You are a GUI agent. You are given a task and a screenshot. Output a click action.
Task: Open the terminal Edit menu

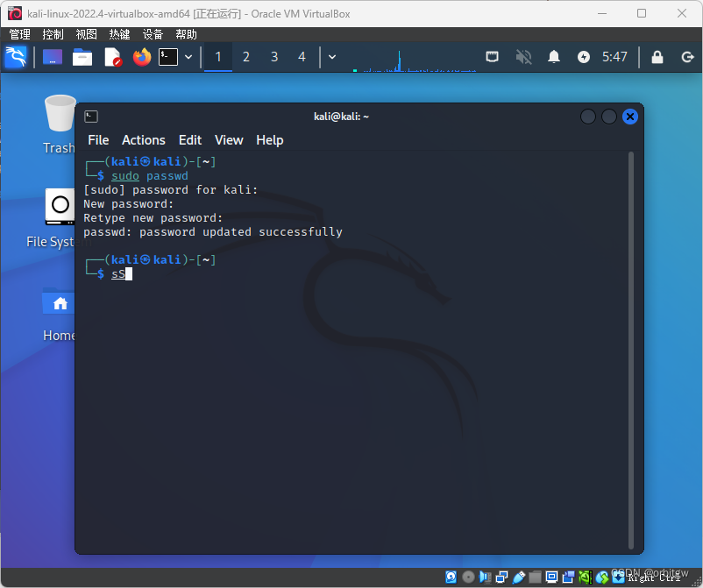click(x=190, y=140)
